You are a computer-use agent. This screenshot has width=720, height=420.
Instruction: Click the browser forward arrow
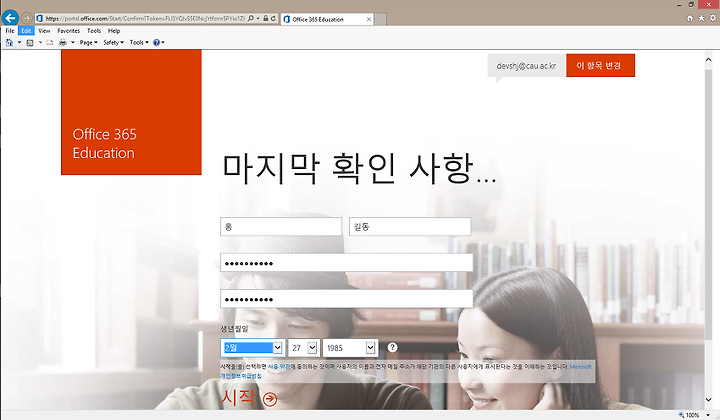point(27,18)
